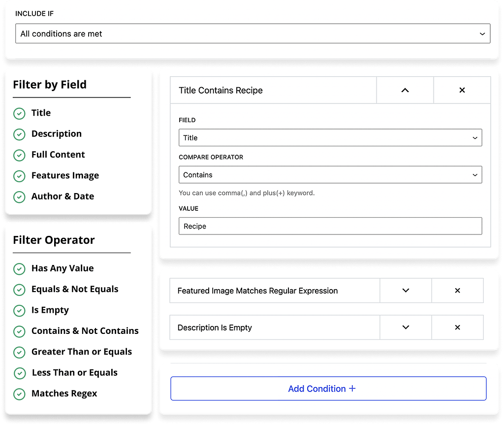Click the check icon beside Description
Viewport: 504px width, 425px height.
(x=19, y=134)
